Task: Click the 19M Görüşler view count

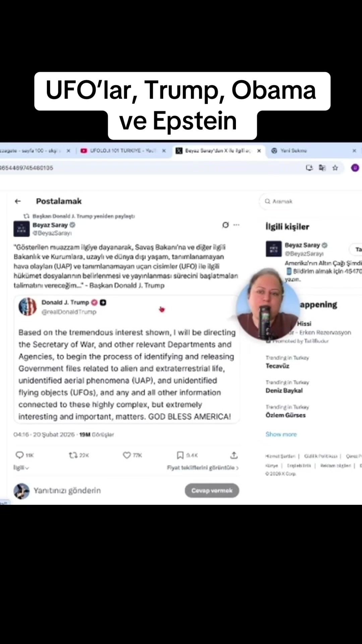Action: click(x=97, y=434)
